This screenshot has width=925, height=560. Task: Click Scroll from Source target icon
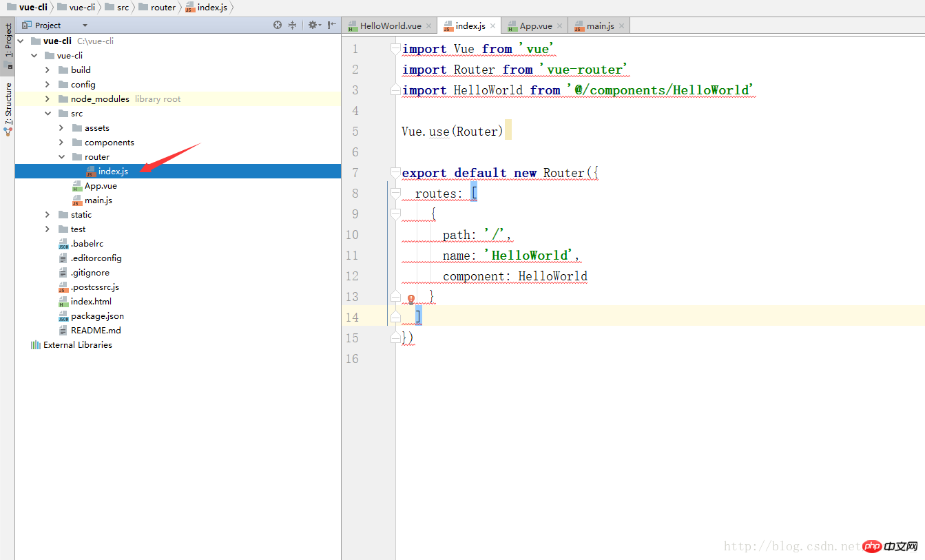click(278, 25)
